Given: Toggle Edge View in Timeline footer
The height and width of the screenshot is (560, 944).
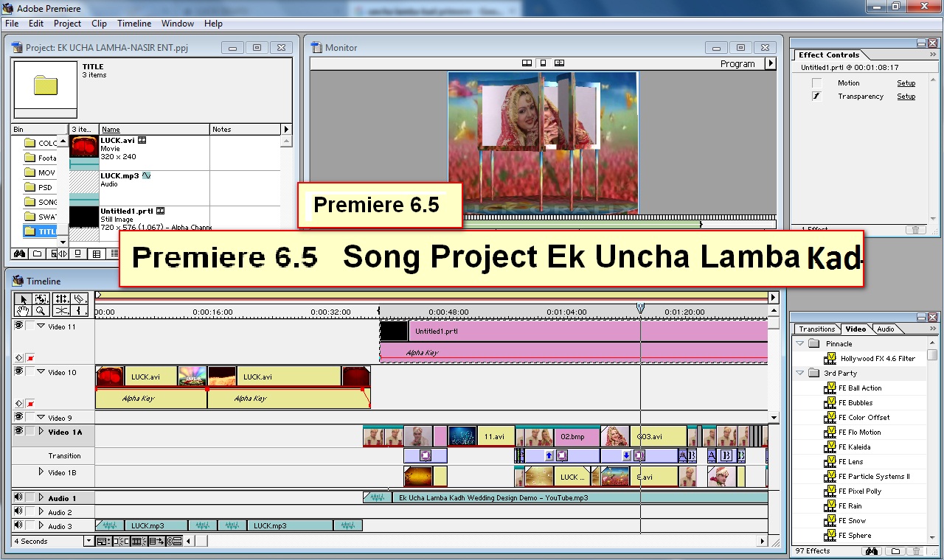Looking at the screenshot, I should (138, 541).
